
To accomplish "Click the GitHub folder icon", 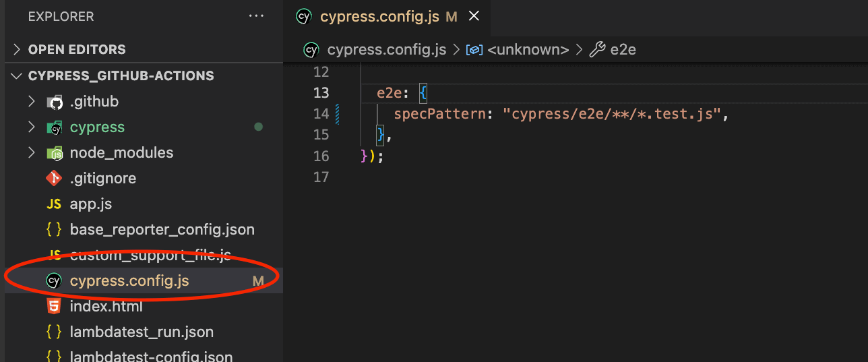I will tap(54, 102).
